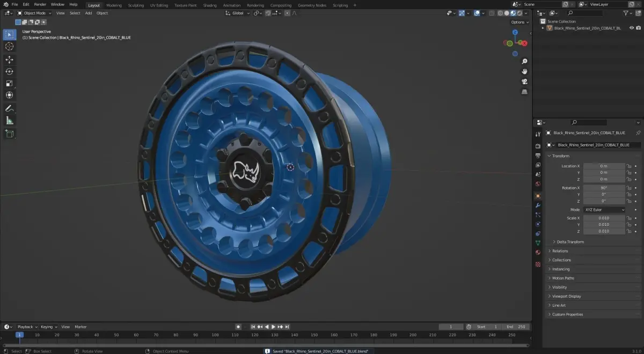
Task: Open the World properties tab
Action: (538, 185)
